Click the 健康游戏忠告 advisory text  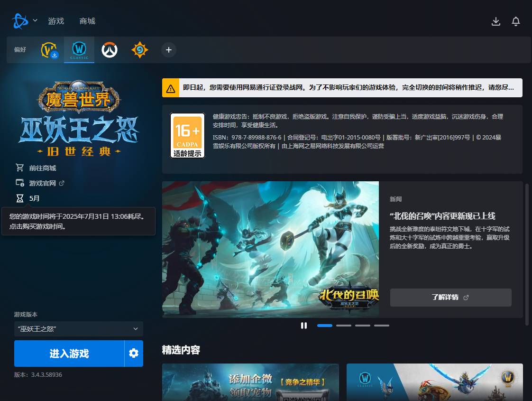pos(358,121)
